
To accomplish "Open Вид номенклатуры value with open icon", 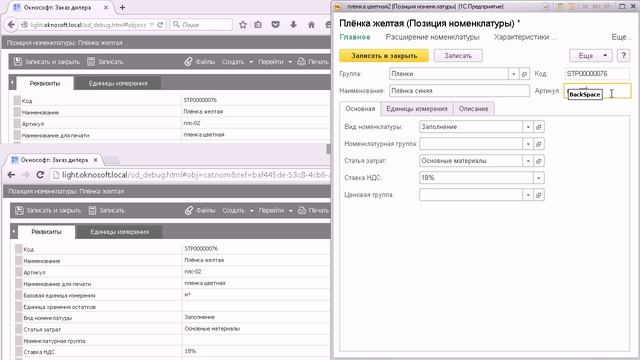I will pyautogui.click(x=539, y=127).
